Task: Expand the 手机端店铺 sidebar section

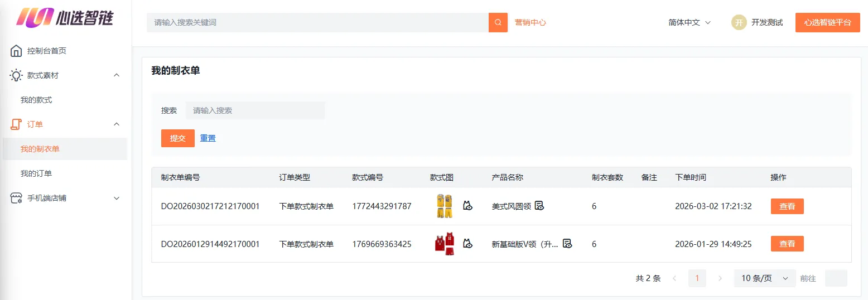Action: tap(117, 198)
